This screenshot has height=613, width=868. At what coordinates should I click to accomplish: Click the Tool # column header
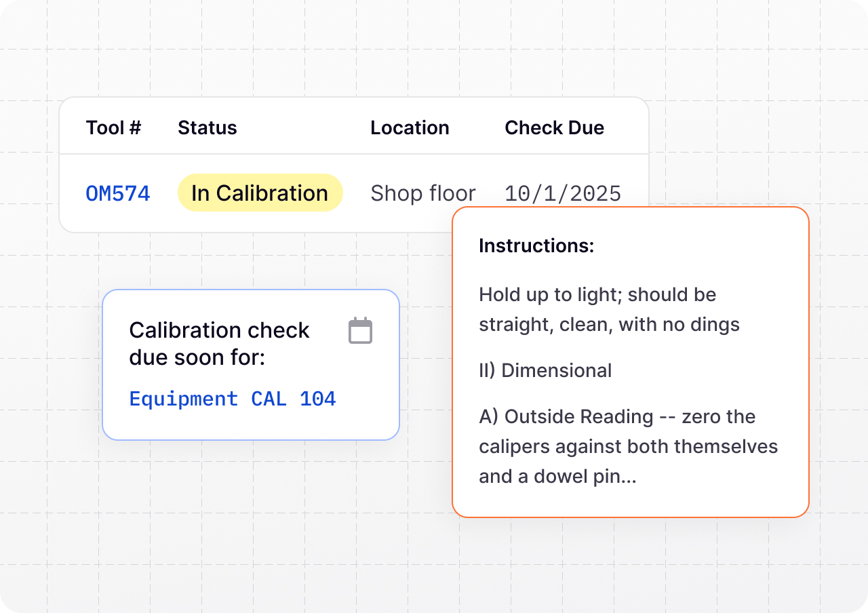pyautogui.click(x=113, y=127)
